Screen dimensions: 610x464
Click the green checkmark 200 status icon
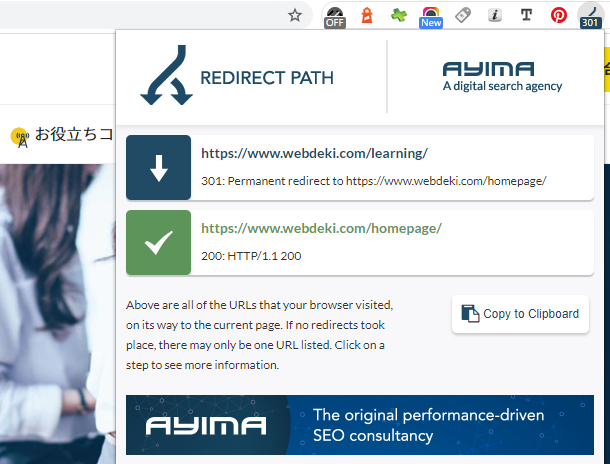[x=158, y=242]
